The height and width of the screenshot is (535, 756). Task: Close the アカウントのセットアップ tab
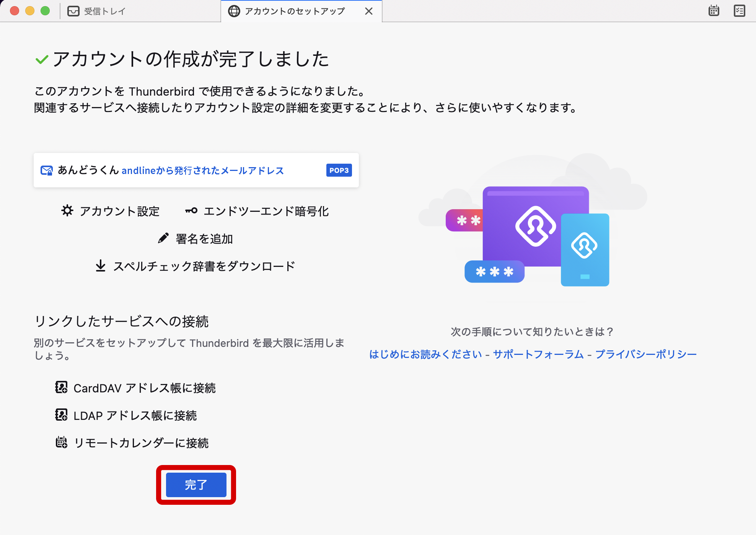[369, 11]
